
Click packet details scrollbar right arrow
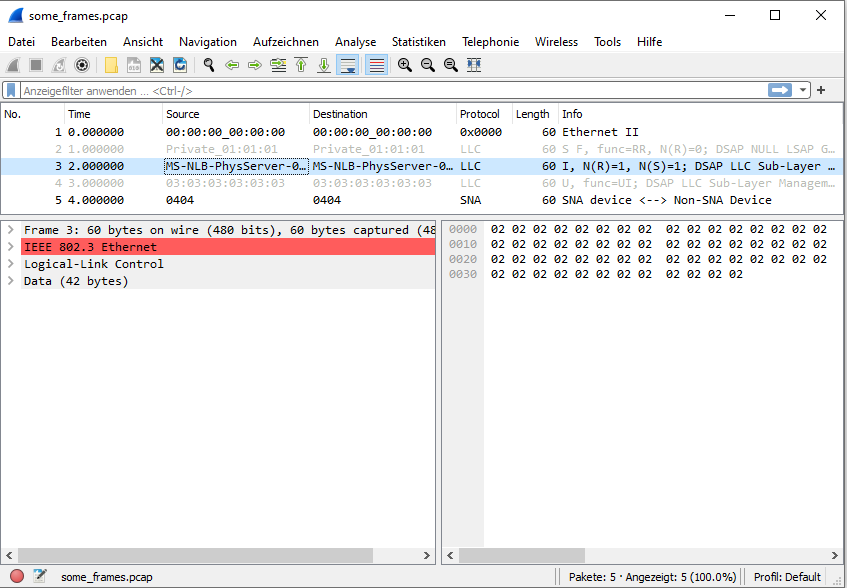[427, 555]
